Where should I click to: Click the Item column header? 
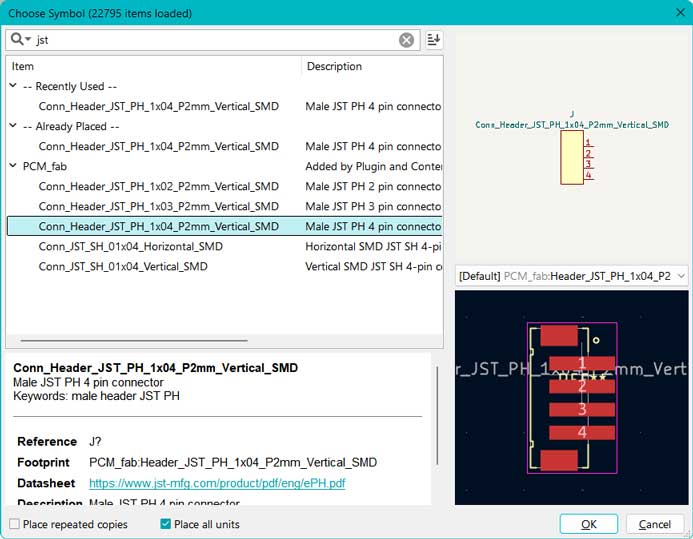coord(154,66)
